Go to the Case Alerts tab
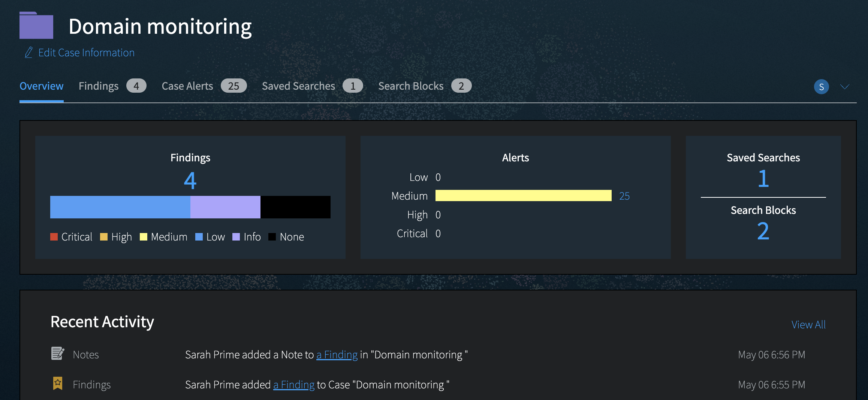Viewport: 868px width, 400px height. click(x=187, y=86)
